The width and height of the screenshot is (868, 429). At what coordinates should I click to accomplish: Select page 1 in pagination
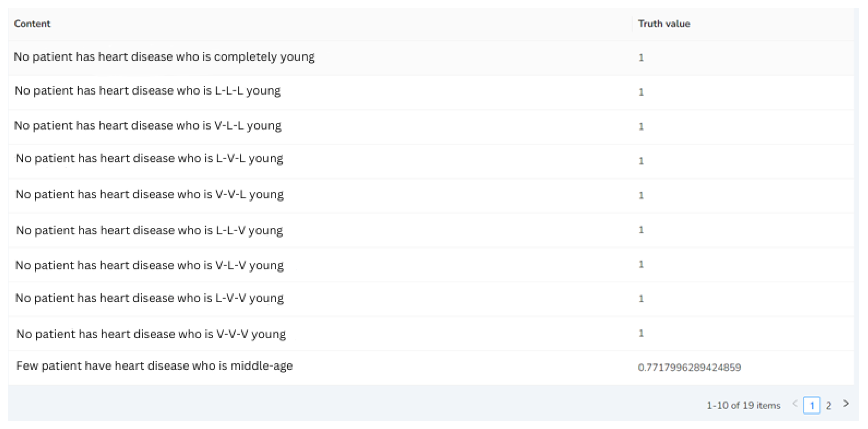pos(811,405)
